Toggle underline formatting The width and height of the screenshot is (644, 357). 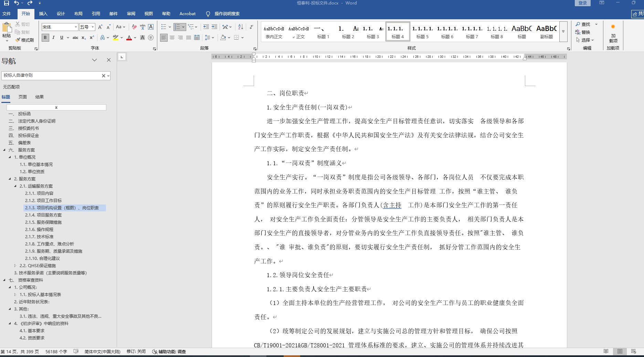click(62, 38)
